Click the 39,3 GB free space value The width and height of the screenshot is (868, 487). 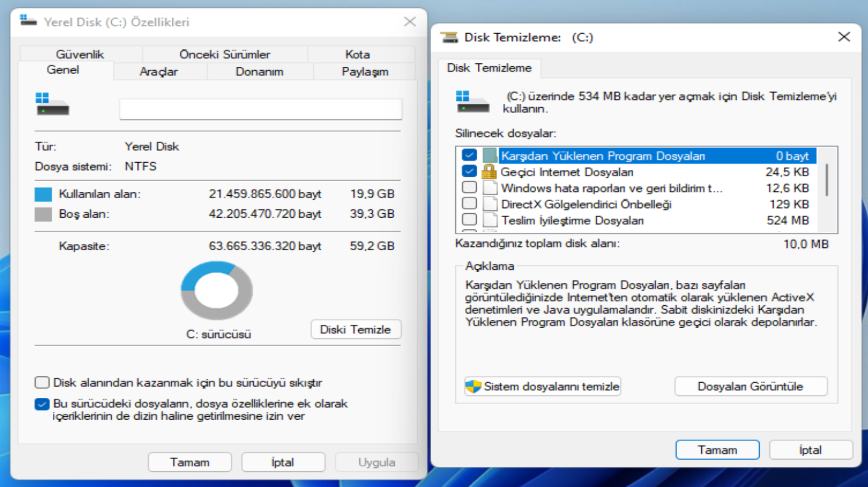coord(372,214)
